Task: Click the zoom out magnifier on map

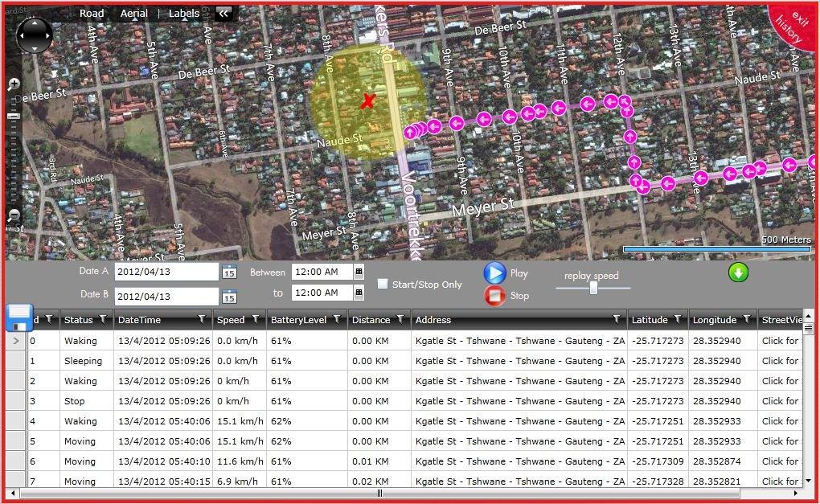Action: click(x=14, y=215)
